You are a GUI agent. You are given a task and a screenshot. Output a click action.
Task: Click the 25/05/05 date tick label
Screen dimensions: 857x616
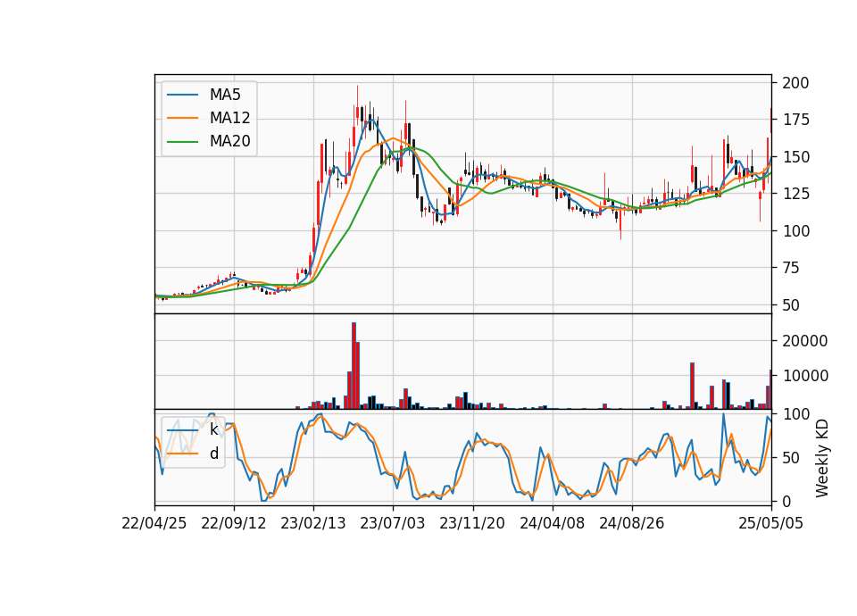click(x=771, y=524)
